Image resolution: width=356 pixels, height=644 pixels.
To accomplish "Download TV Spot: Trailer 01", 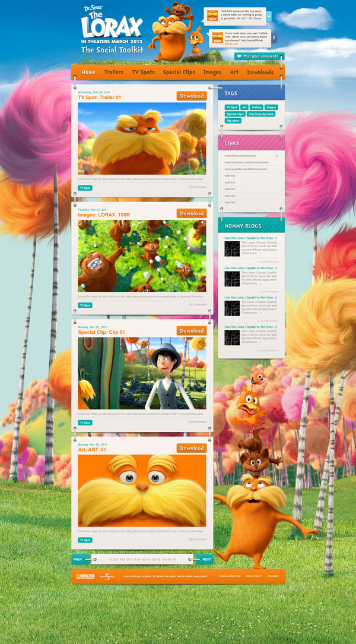I will coord(192,96).
